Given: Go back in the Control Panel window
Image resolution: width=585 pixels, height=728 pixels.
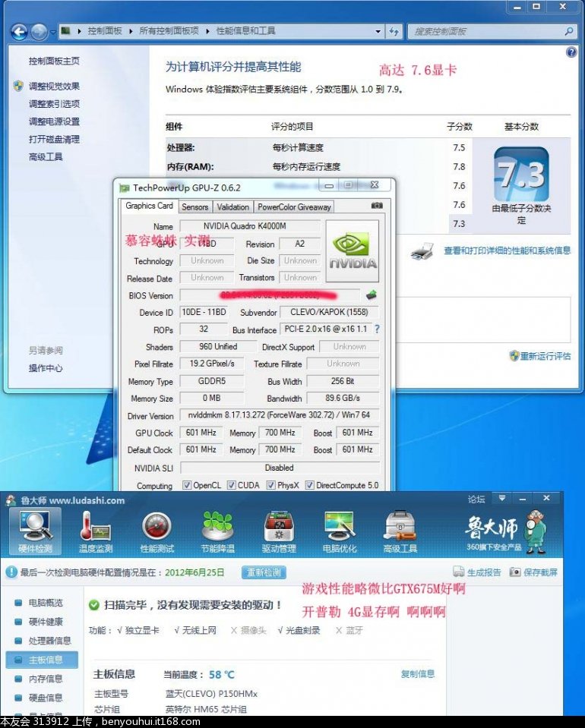Looking at the screenshot, I should click(x=20, y=32).
